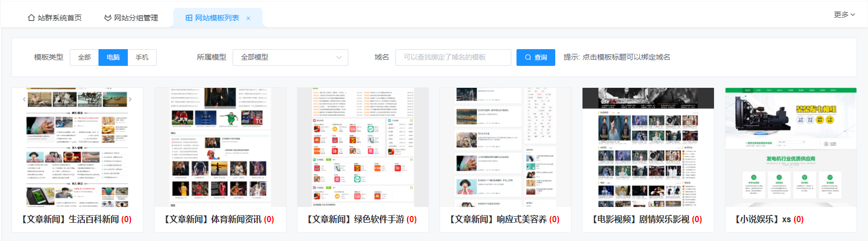Open the 站群系统首页 tab

click(54, 18)
